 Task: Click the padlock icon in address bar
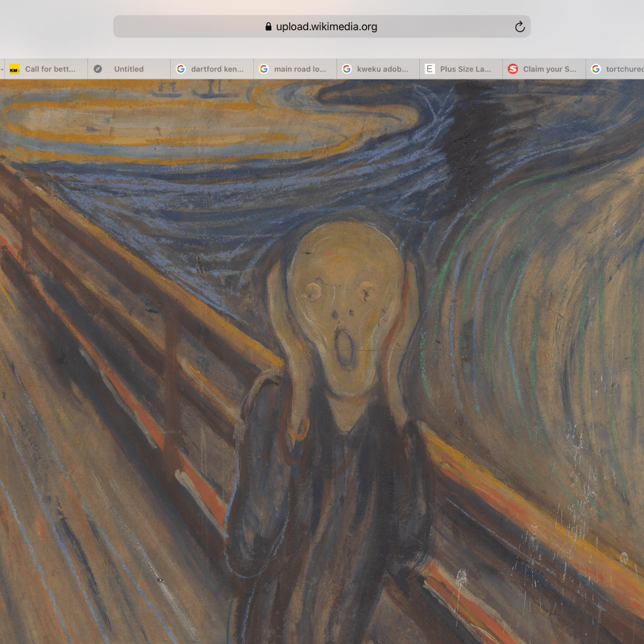click(x=268, y=27)
